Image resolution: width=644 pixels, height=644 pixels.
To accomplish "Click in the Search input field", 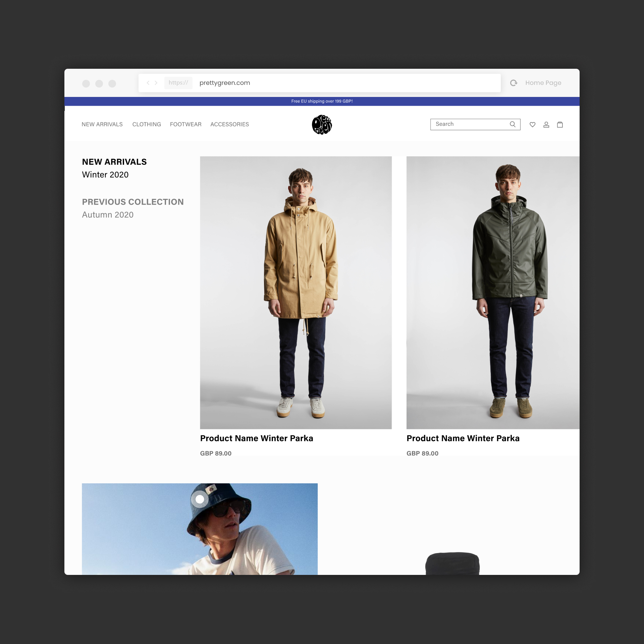I will coord(470,124).
